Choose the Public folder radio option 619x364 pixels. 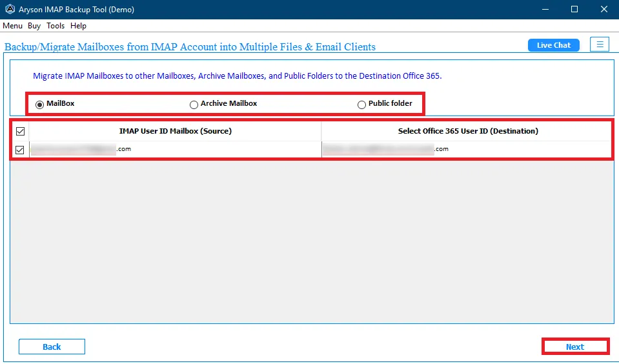[x=361, y=105]
